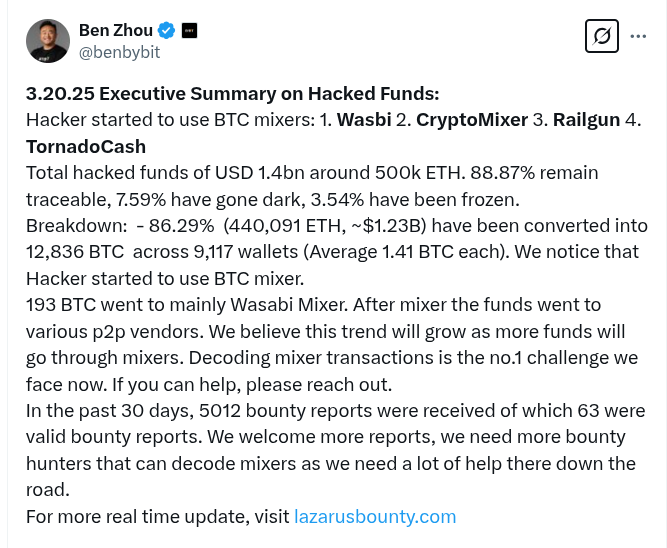Click the bold Wasbi mixer name
The image size is (667, 548).
click(x=364, y=120)
